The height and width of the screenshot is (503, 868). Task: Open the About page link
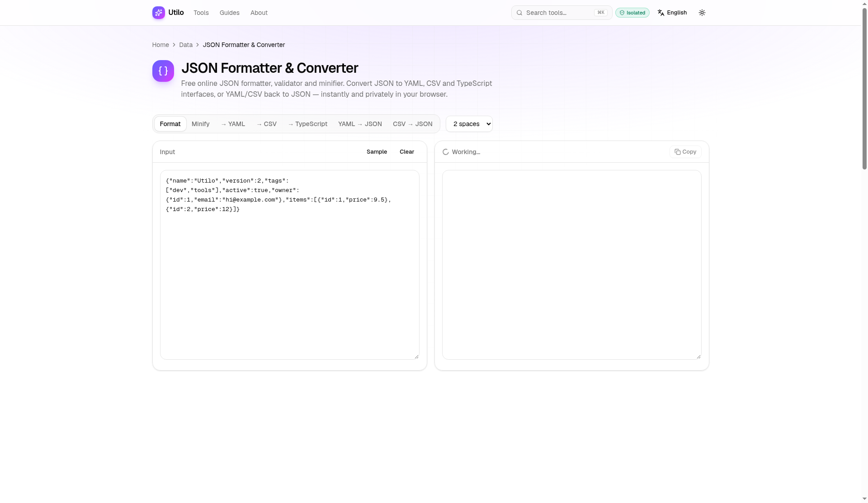coord(259,13)
